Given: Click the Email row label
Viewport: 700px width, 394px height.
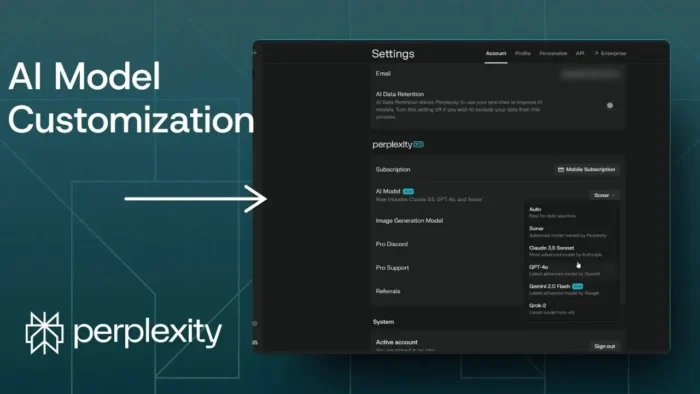Looking at the screenshot, I should (x=383, y=74).
